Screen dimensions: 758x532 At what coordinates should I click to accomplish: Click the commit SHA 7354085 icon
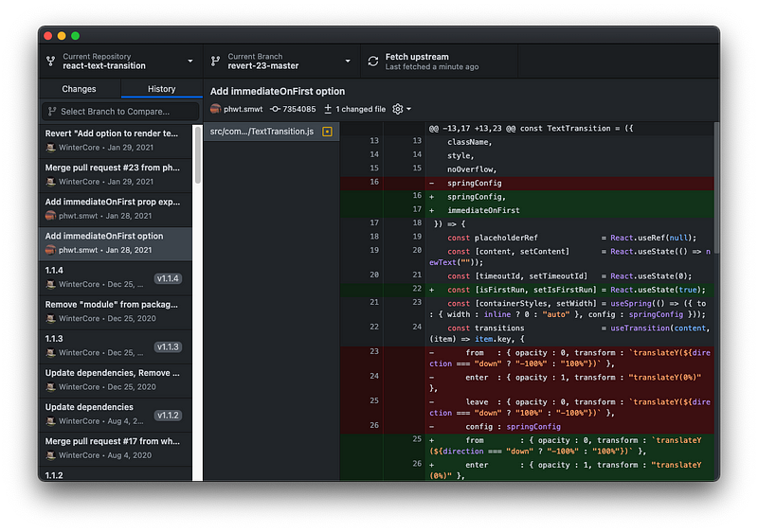pyautogui.click(x=275, y=109)
